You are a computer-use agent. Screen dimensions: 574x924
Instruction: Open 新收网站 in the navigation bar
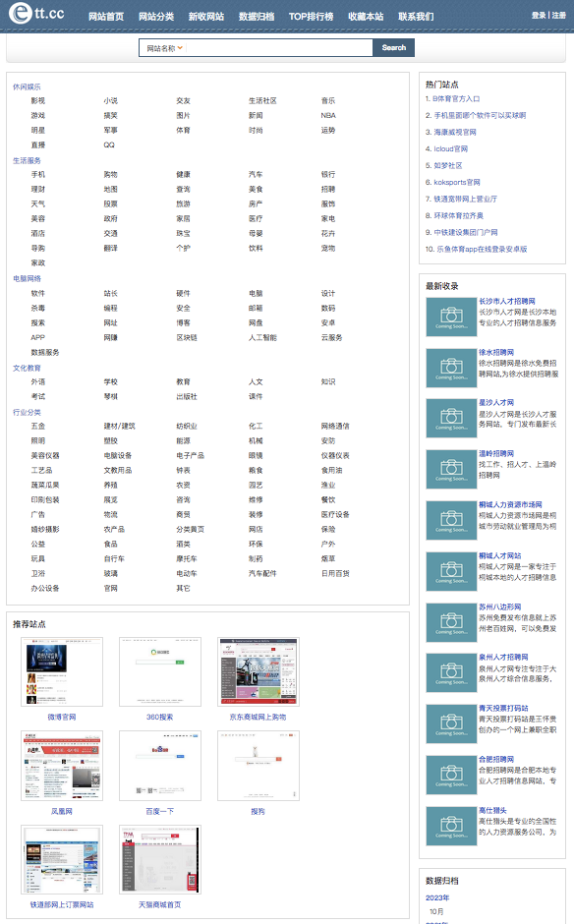(206, 17)
